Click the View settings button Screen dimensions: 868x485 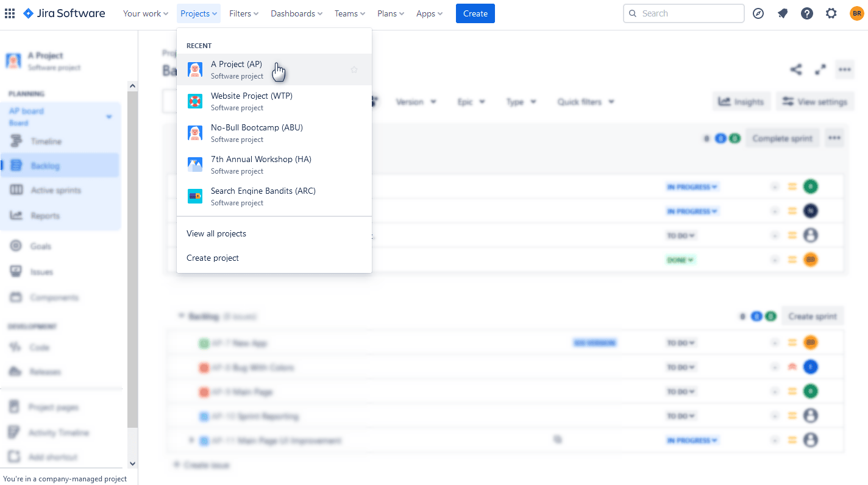coord(815,102)
